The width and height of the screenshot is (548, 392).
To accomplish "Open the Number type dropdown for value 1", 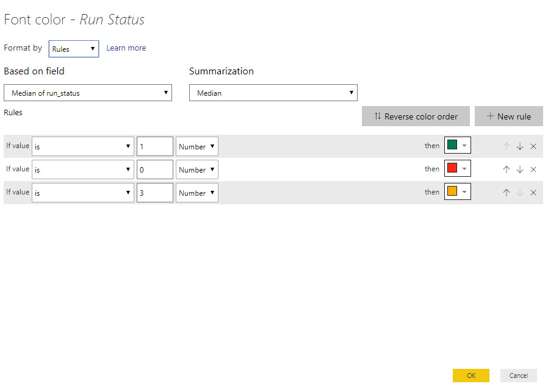I will pos(197,146).
